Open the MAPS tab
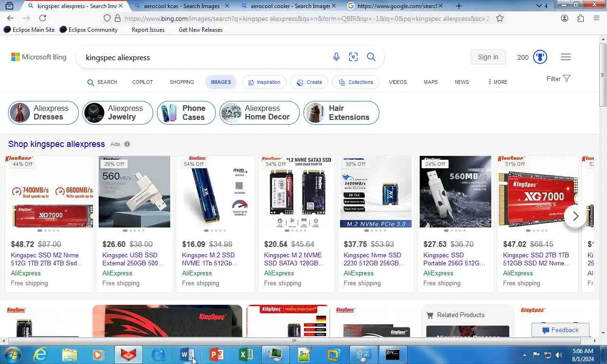This screenshot has height=364, width=607. [431, 82]
